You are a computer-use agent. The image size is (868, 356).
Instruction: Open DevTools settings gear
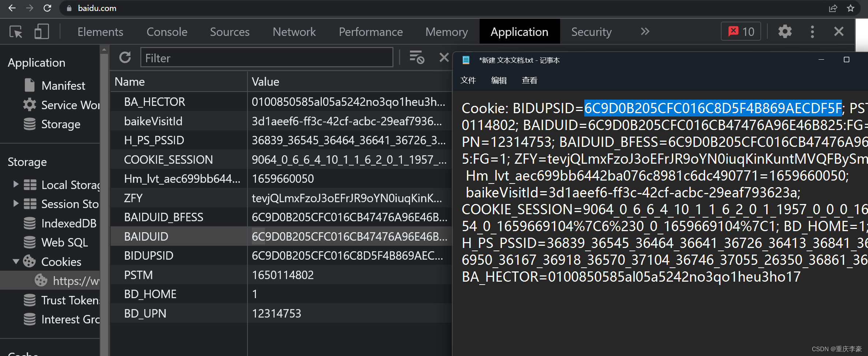pos(785,31)
